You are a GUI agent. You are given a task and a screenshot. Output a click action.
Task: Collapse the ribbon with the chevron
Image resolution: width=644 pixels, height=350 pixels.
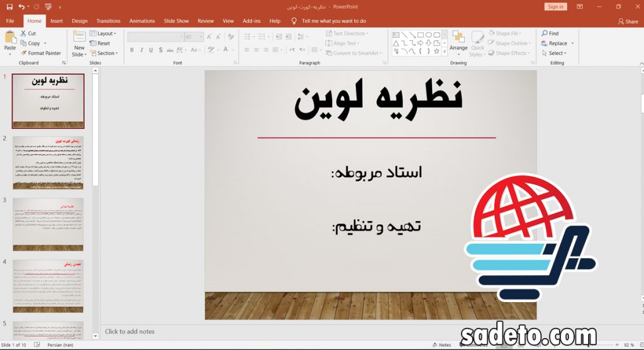[641, 63]
